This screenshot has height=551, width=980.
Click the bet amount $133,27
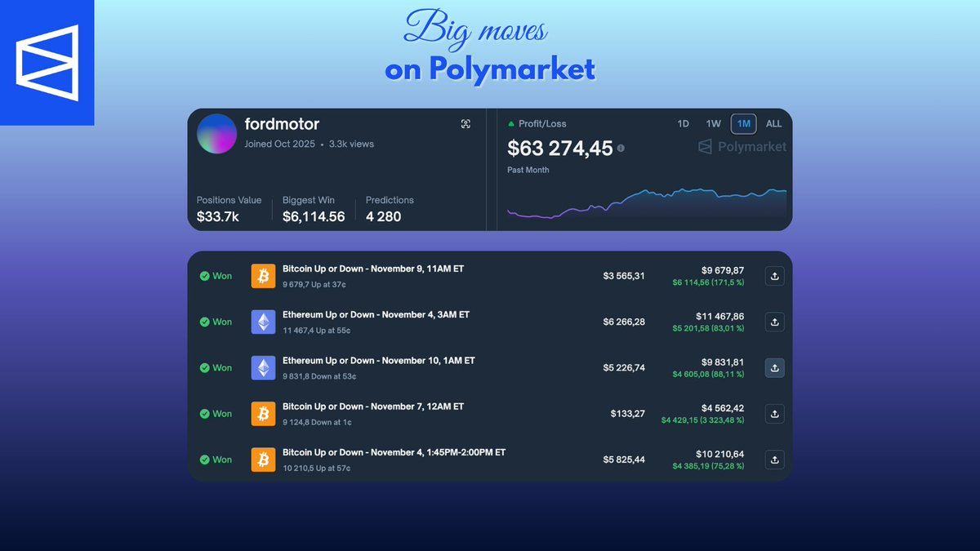(x=628, y=414)
